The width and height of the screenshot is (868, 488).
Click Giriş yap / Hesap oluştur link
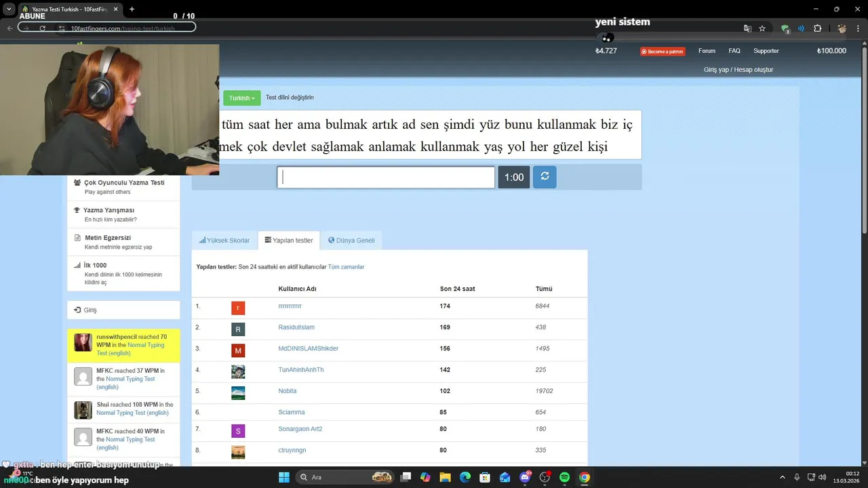coord(738,70)
